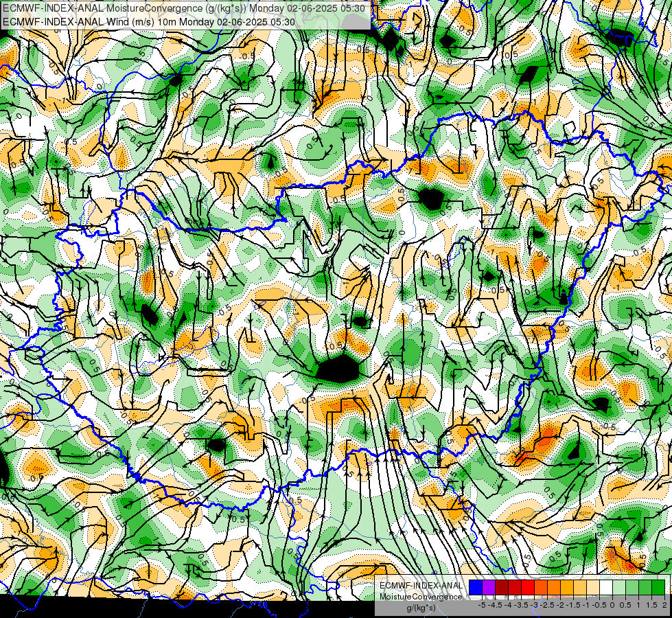Click the bright red swatch between -3.5 and -3
The image size is (672, 618).
(528, 588)
